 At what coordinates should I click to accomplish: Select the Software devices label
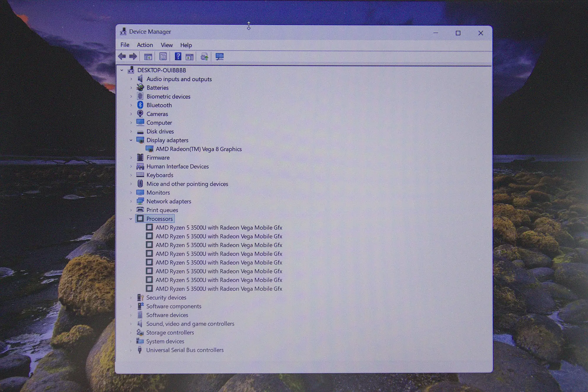point(167,315)
